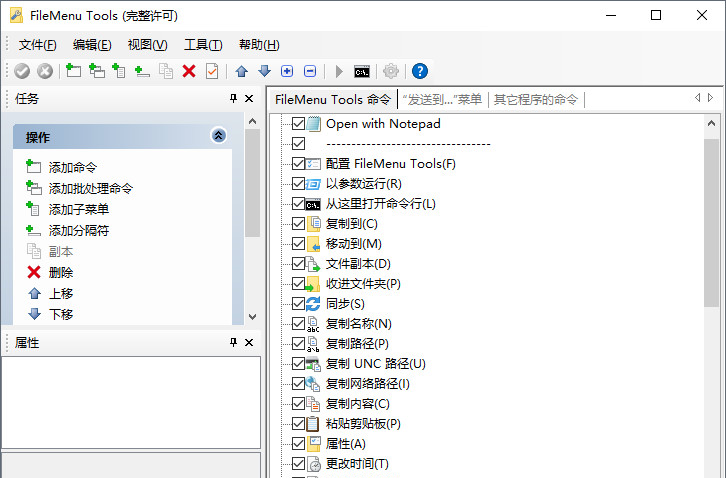Click tab scroll left arrow

[x=697, y=98]
